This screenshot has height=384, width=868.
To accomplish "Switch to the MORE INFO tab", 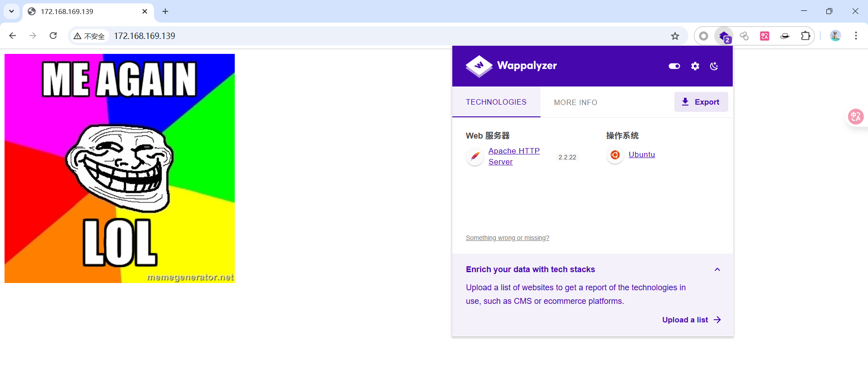I will 575,102.
